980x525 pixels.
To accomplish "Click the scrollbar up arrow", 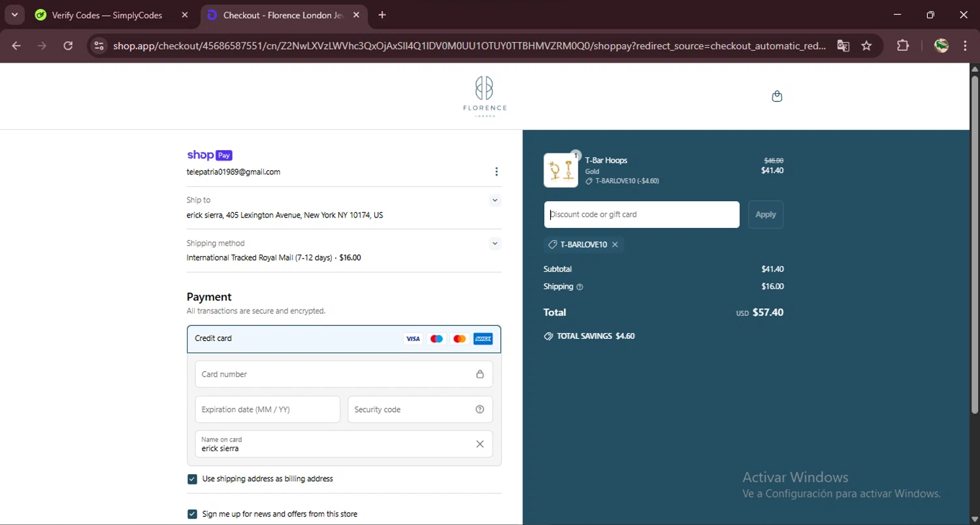I will click(x=975, y=68).
